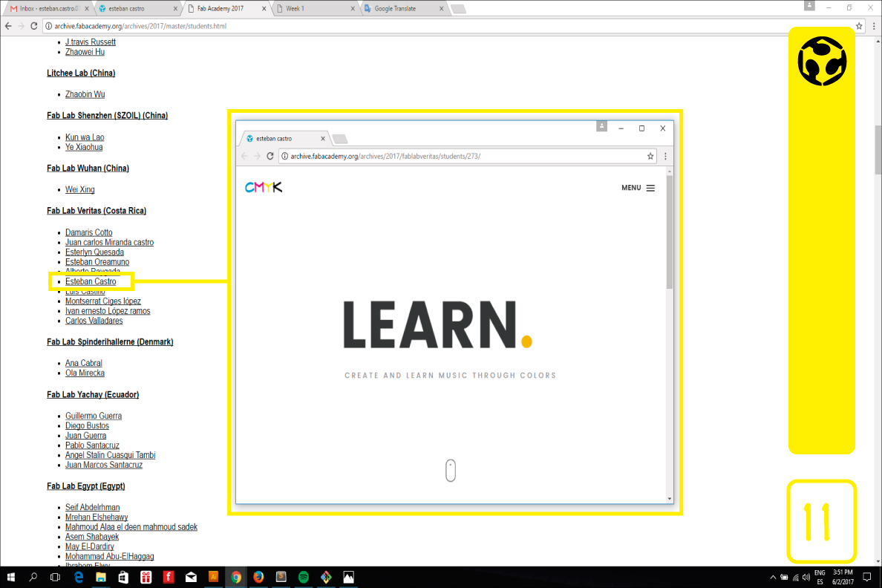882x588 pixels.
Task: Open Ana Cabral's page
Action: click(x=83, y=363)
